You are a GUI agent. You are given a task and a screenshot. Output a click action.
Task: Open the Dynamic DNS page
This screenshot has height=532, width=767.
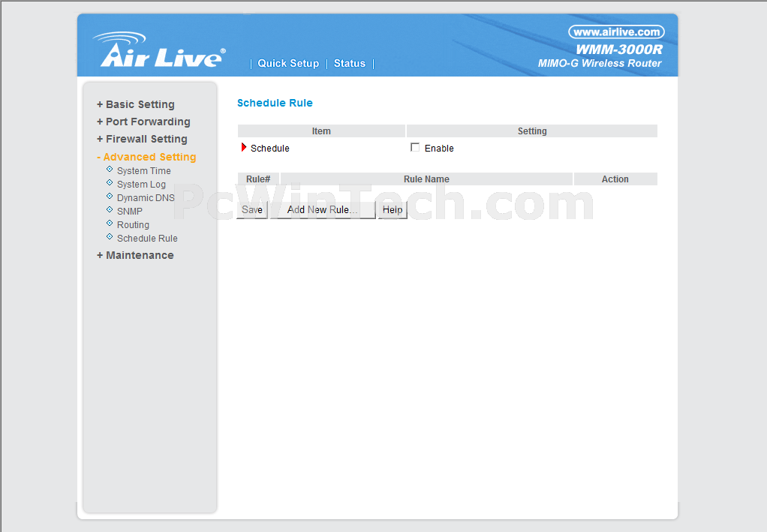pos(146,197)
